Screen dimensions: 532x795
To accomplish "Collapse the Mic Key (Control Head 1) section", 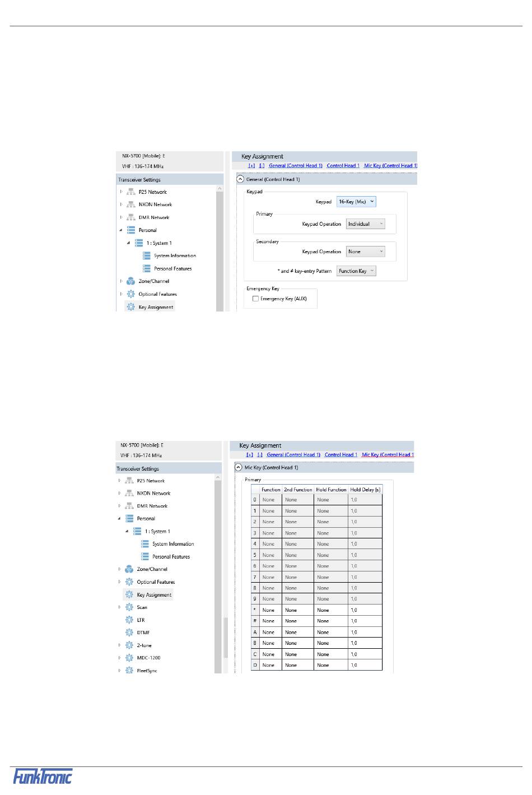I will coord(239,467).
